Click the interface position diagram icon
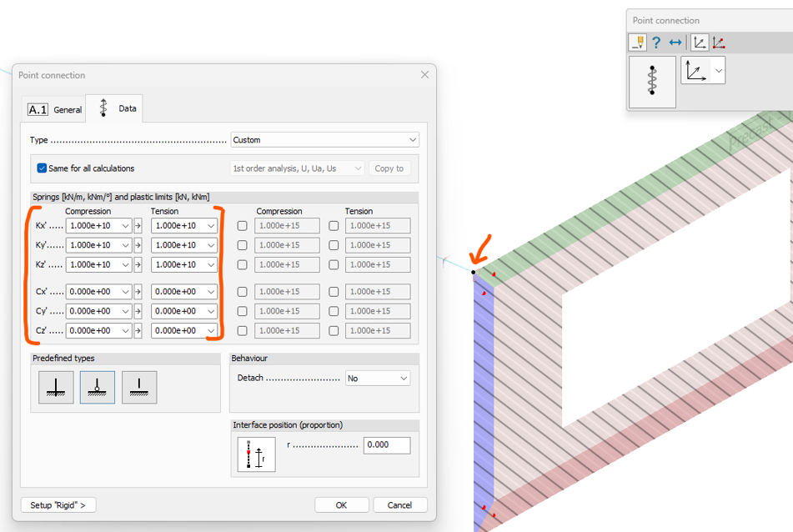Viewport: 793px width, 532px height. coord(256,454)
